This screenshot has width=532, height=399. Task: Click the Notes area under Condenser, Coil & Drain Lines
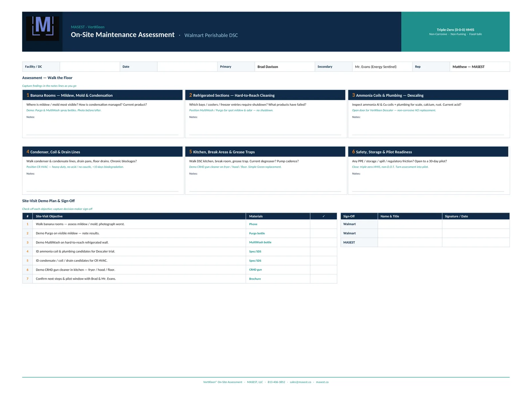click(x=102, y=182)
